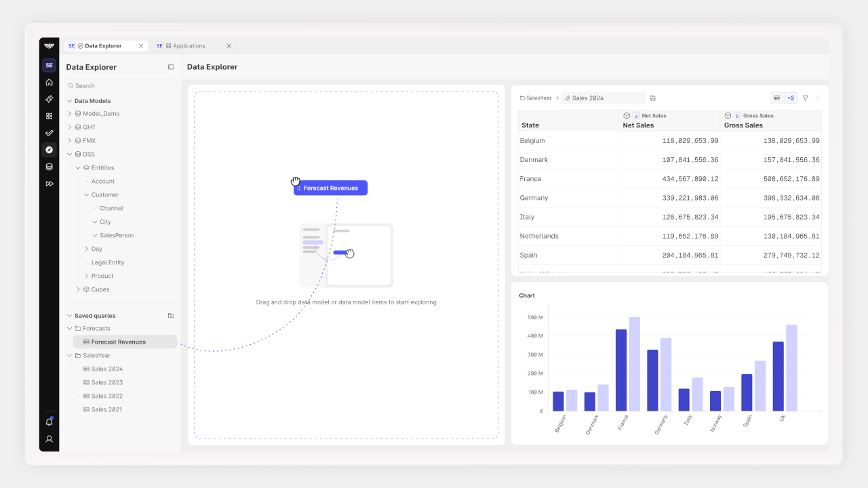Add a new folder in Saved queries
868x488 pixels.
point(171,316)
